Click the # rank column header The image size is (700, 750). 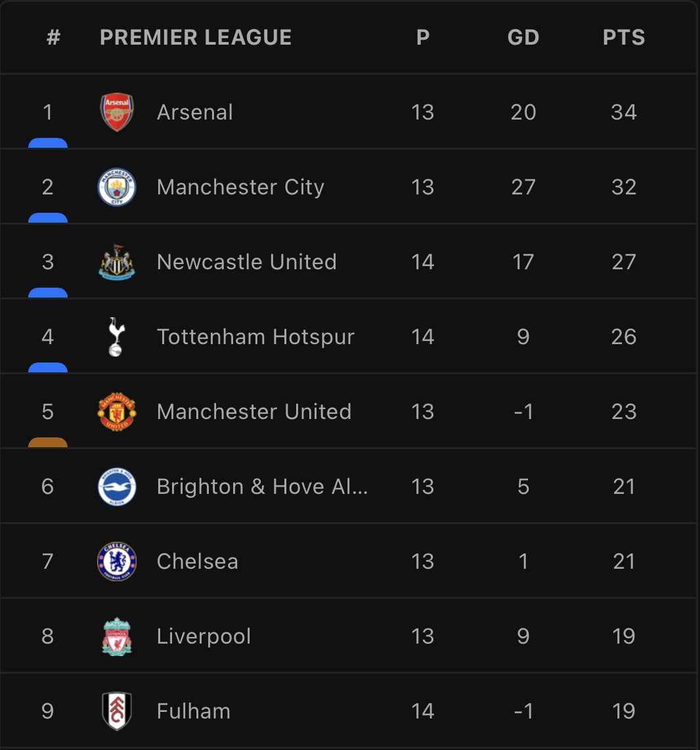54,37
